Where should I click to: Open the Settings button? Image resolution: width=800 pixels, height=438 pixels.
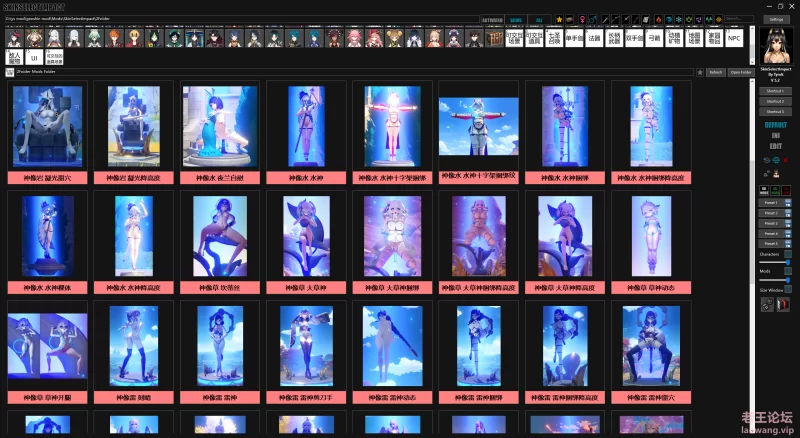[x=776, y=19]
